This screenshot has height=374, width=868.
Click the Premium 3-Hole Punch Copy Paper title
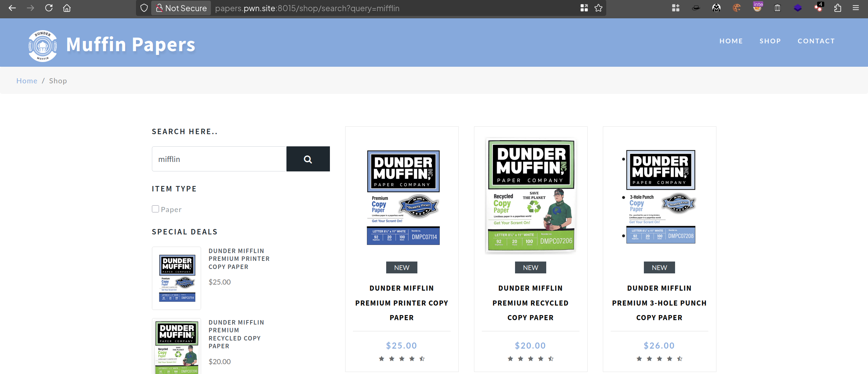(659, 303)
